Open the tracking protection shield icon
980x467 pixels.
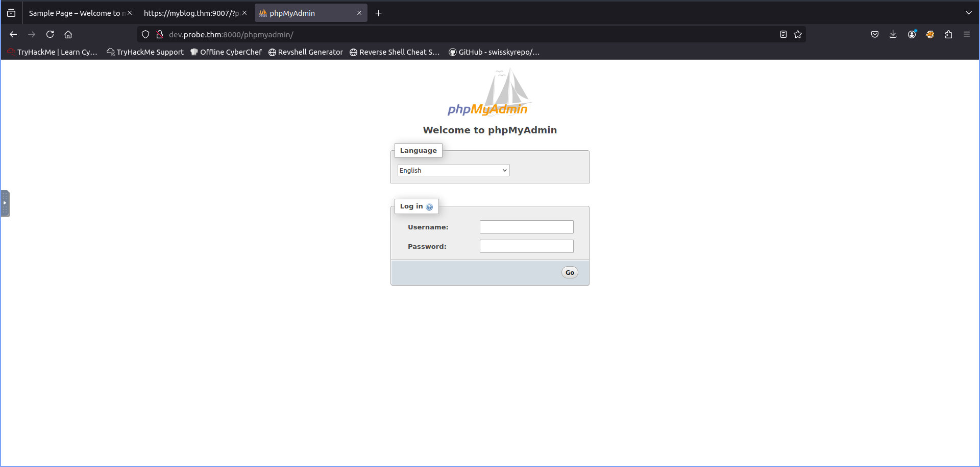[145, 34]
